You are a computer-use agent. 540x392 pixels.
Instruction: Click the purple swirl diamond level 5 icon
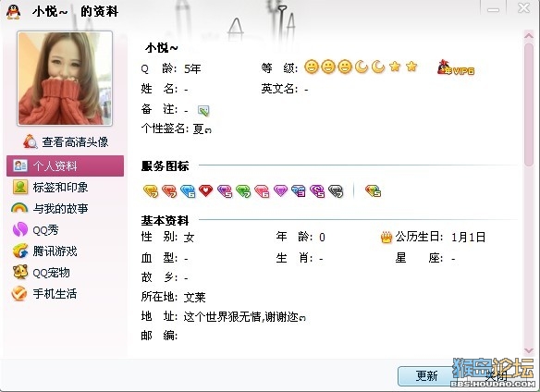pos(317,191)
